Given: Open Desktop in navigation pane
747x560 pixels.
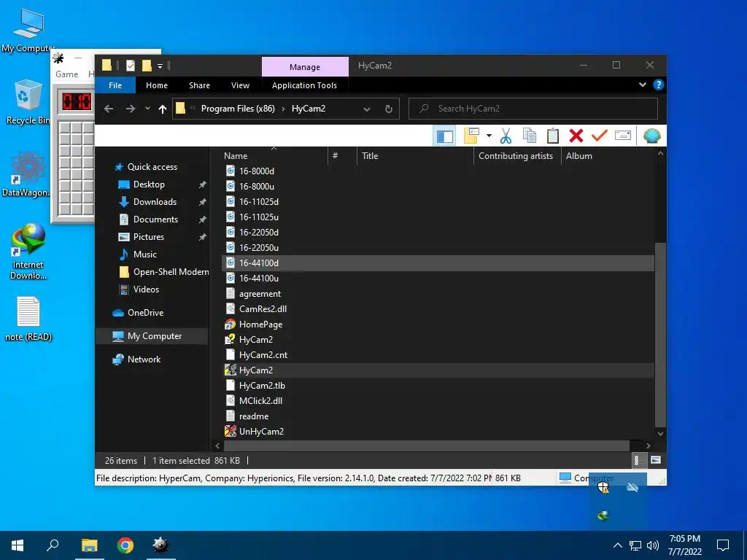Looking at the screenshot, I should 149,184.
